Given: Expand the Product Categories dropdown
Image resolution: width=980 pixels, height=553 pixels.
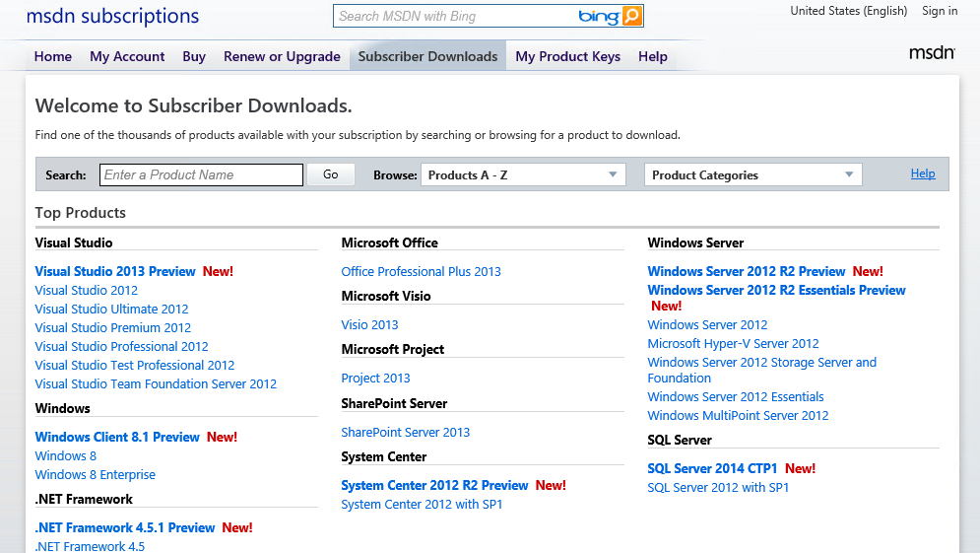Looking at the screenshot, I should tap(753, 174).
